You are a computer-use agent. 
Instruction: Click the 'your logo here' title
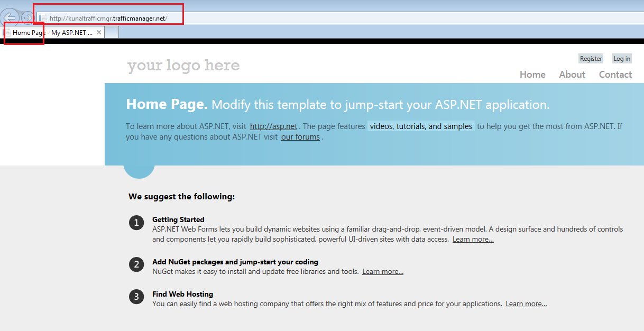(x=183, y=66)
